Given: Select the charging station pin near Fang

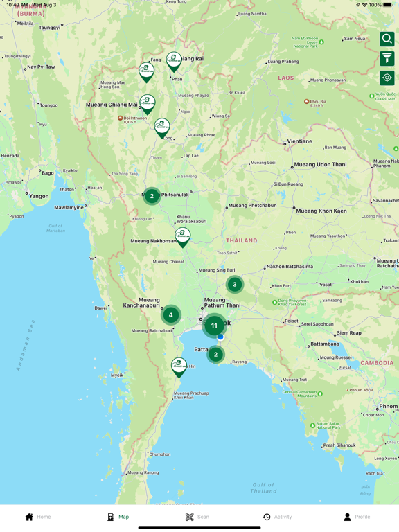Looking at the screenshot, I should [147, 72].
